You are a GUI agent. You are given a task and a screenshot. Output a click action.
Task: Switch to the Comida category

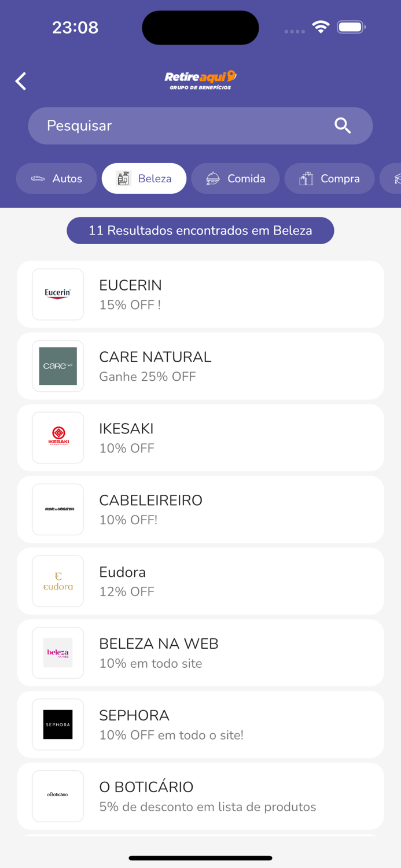pos(236,178)
